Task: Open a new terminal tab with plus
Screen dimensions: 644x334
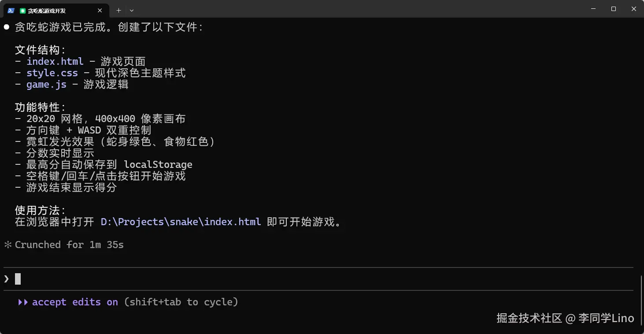Action: click(118, 10)
